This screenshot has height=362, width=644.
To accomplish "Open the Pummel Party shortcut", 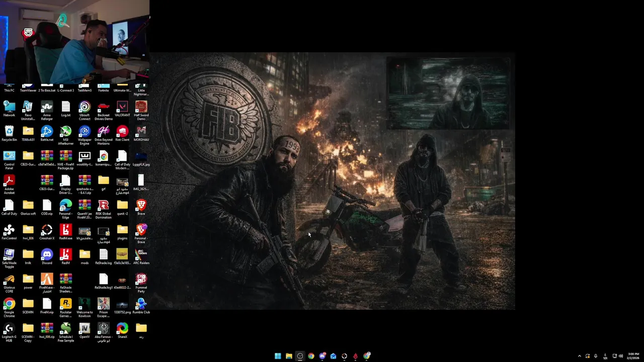I will click(141, 283).
